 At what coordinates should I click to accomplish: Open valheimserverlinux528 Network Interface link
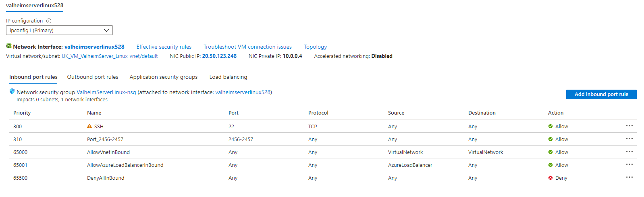(94, 47)
